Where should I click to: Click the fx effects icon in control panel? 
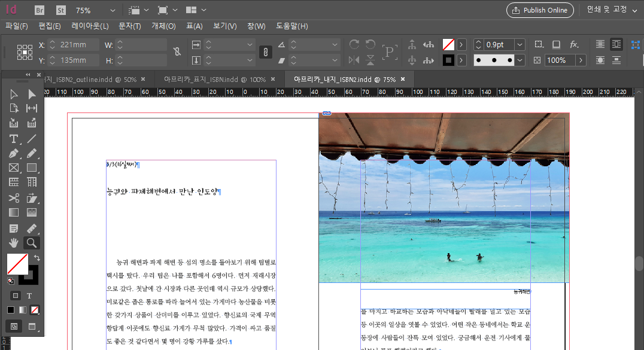(x=573, y=45)
